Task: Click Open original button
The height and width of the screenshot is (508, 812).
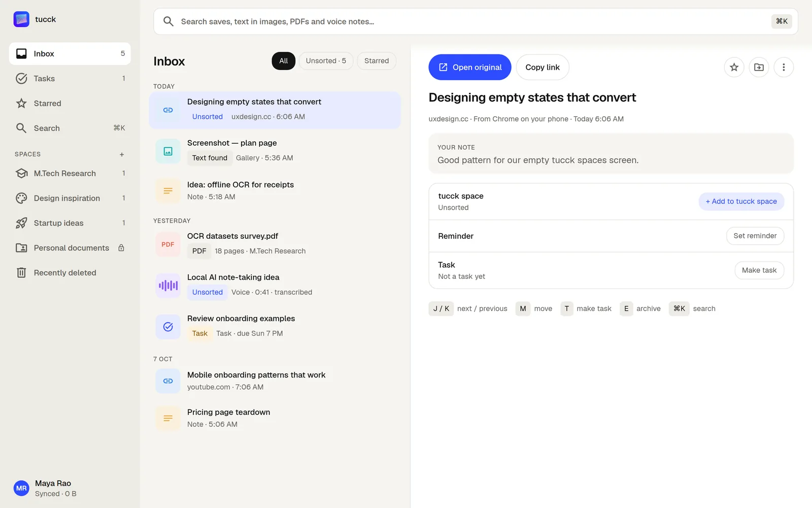Action: click(470, 68)
